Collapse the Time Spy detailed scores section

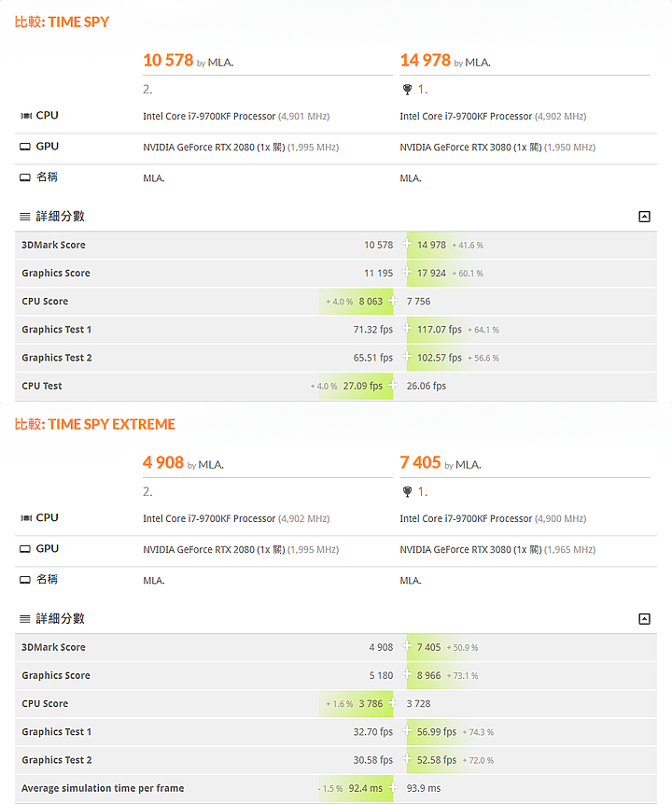pos(644,217)
